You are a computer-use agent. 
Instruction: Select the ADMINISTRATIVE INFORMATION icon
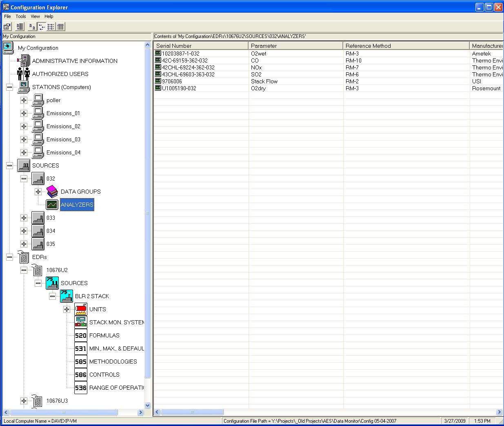click(x=24, y=61)
